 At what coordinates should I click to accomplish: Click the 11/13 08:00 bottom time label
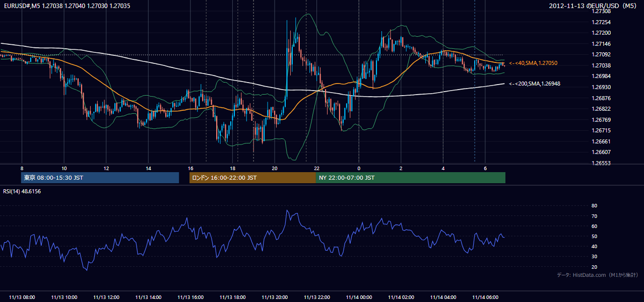tap(22, 297)
